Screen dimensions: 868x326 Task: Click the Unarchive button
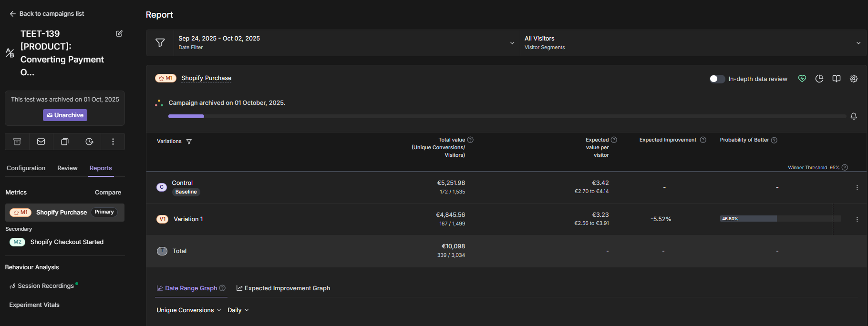[65, 115]
